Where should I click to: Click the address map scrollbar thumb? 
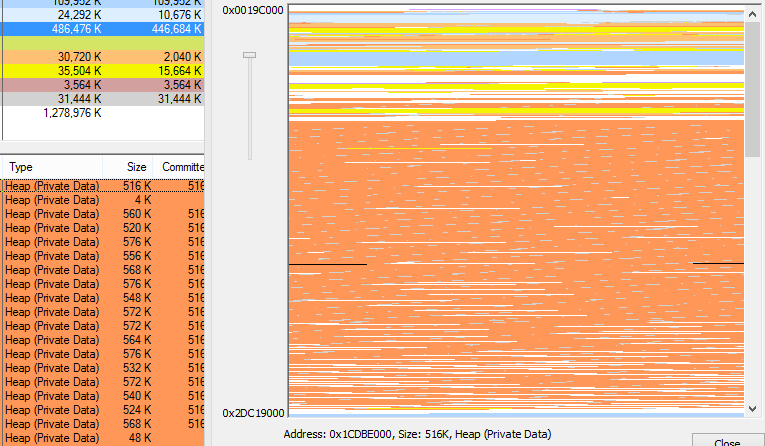[753, 88]
